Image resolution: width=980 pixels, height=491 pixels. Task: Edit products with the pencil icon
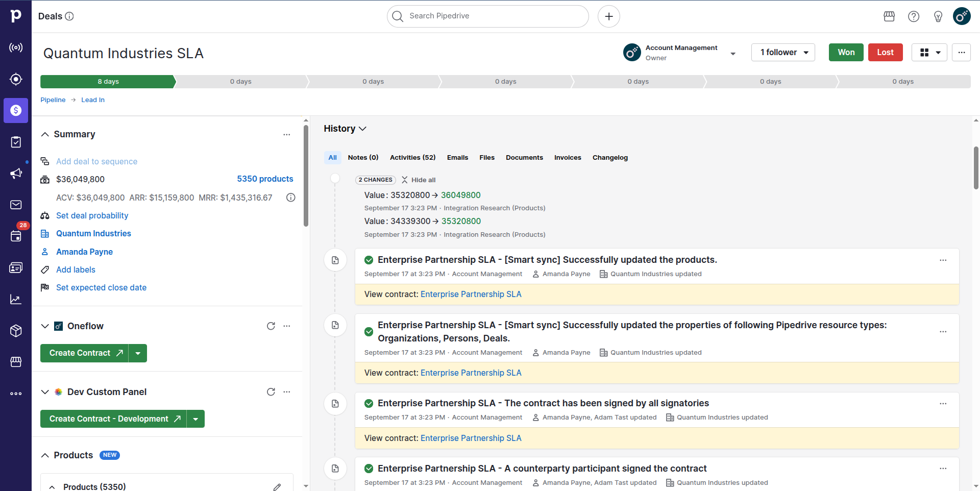click(277, 487)
